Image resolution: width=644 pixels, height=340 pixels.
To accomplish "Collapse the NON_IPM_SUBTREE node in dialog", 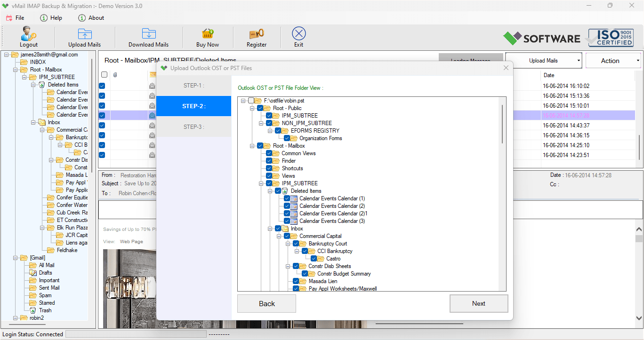I will click(x=261, y=123).
